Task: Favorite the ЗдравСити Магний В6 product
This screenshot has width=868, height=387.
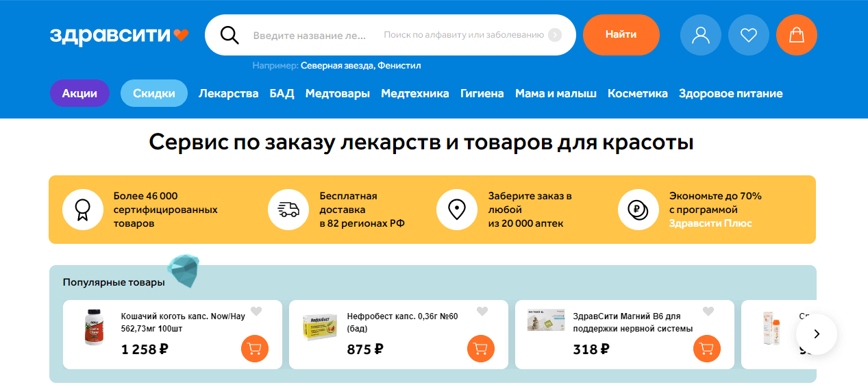Action: 708,312
